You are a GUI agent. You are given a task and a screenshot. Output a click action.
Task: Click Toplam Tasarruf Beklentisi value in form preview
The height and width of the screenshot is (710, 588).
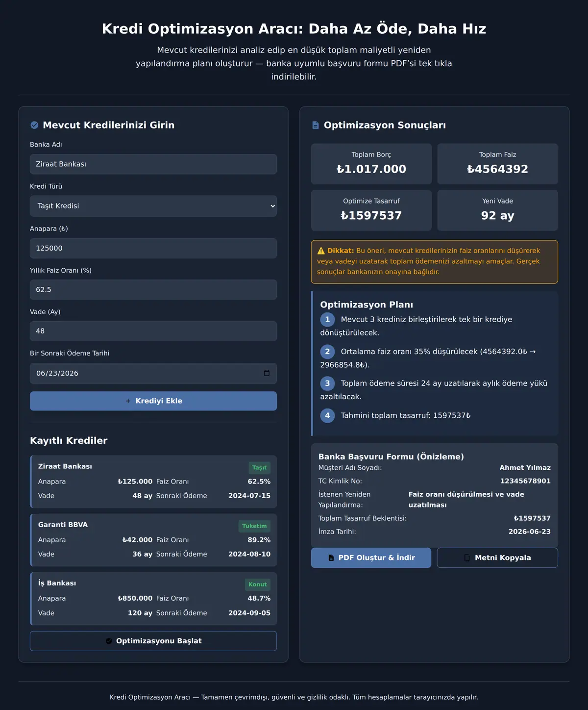coord(532,518)
